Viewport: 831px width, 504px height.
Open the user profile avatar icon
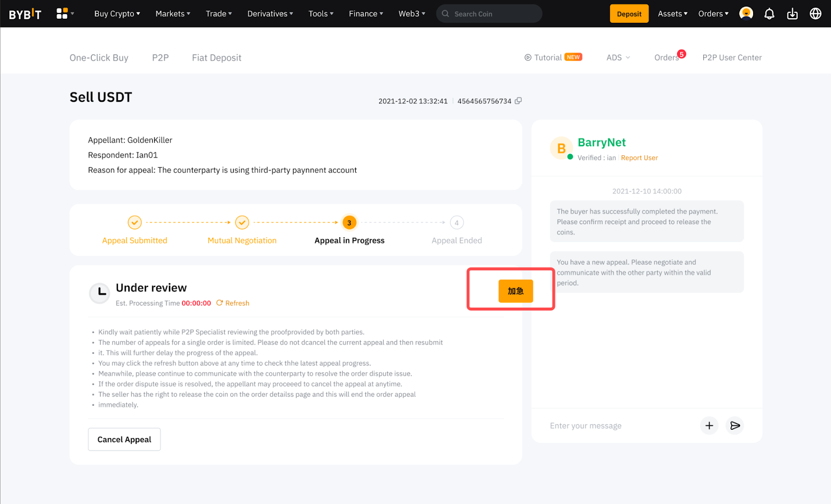click(746, 13)
